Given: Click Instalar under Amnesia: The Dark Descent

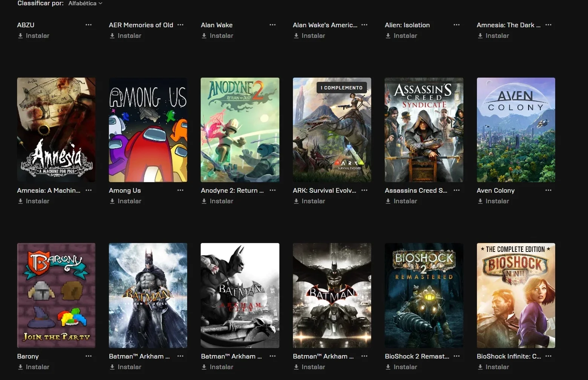Looking at the screenshot, I should (493, 36).
